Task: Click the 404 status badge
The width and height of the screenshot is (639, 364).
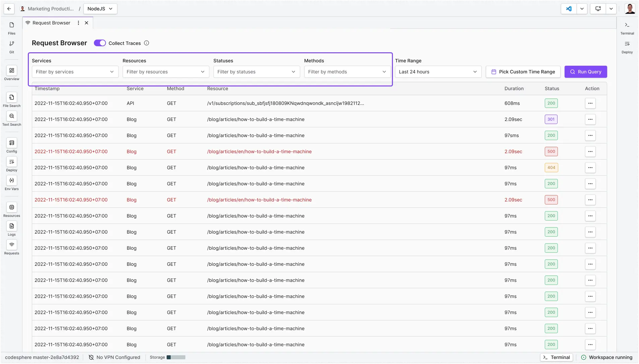Action: pos(551,168)
